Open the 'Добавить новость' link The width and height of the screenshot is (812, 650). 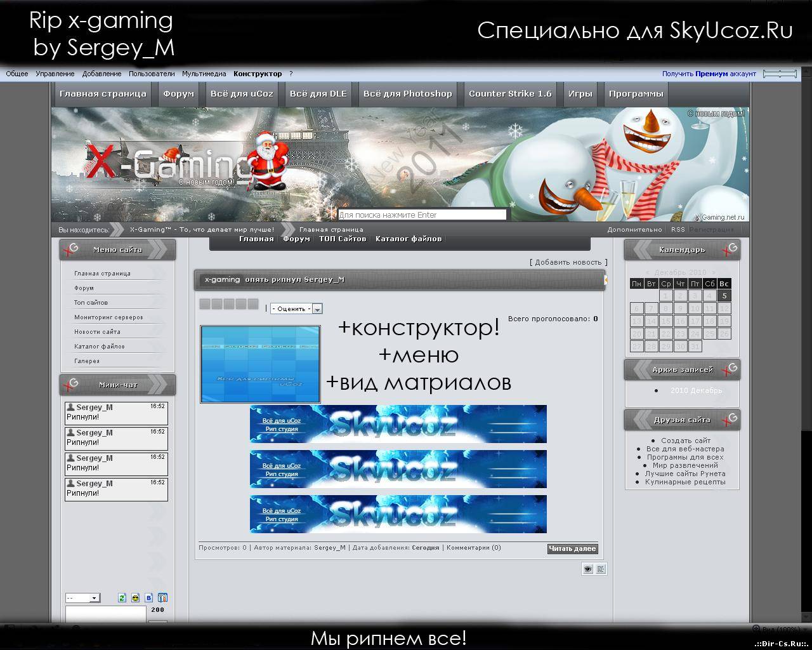point(569,261)
